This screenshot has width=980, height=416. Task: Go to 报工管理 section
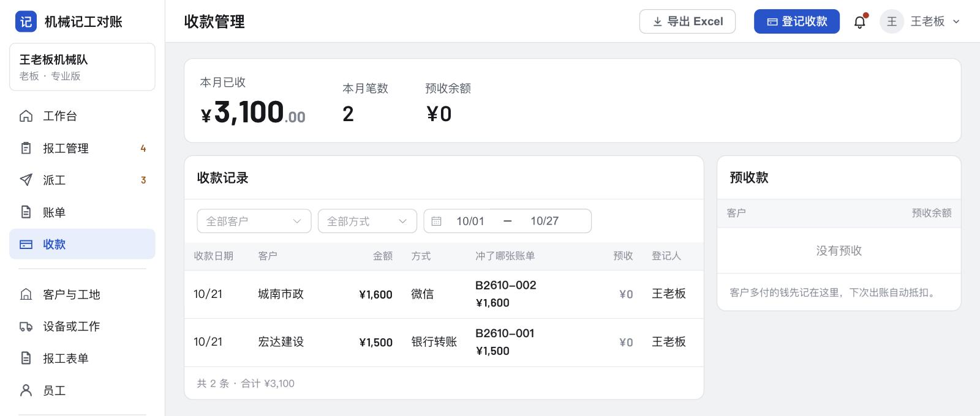82,148
